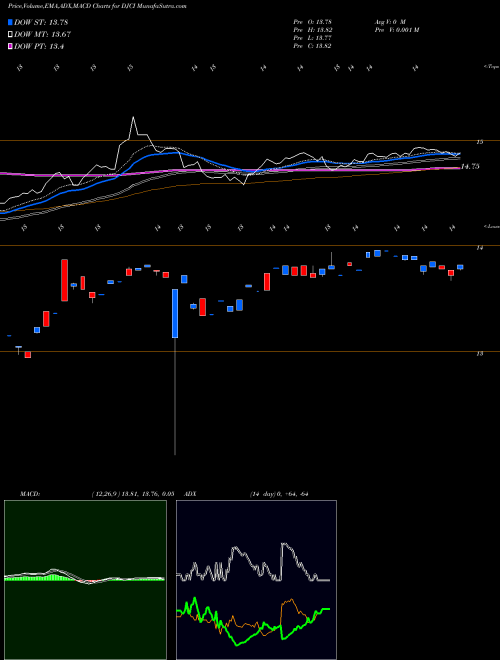Open the green MACD indicator panel
The width and height of the screenshot is (500, 660).
[85, 580]
